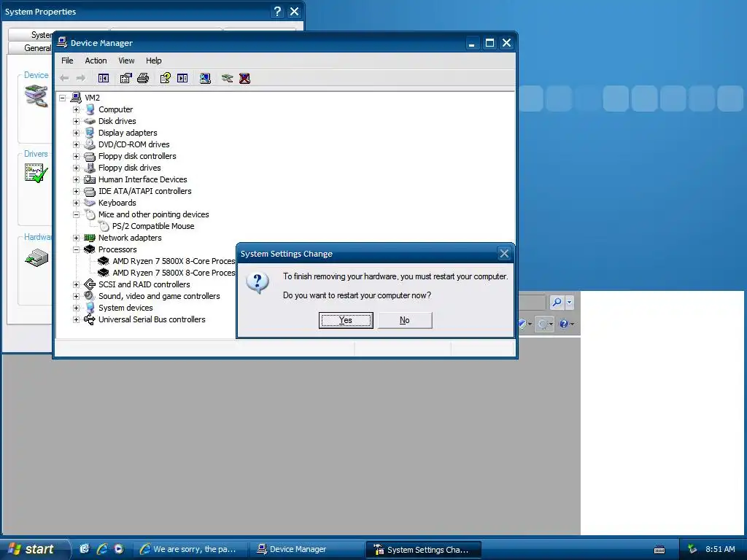This screenshot has width=747, height=560.
Task: Decline restart with the No button
Action: tap(404, 320)
